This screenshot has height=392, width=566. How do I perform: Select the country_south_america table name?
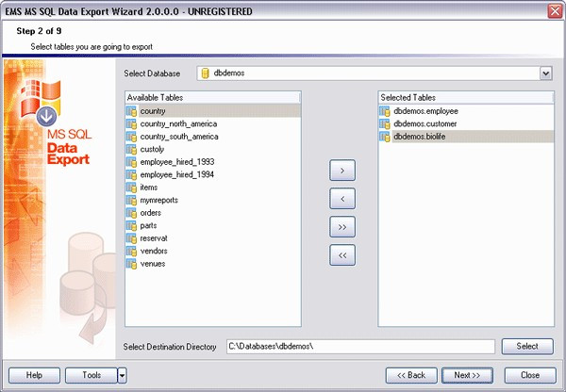point(179,137)
